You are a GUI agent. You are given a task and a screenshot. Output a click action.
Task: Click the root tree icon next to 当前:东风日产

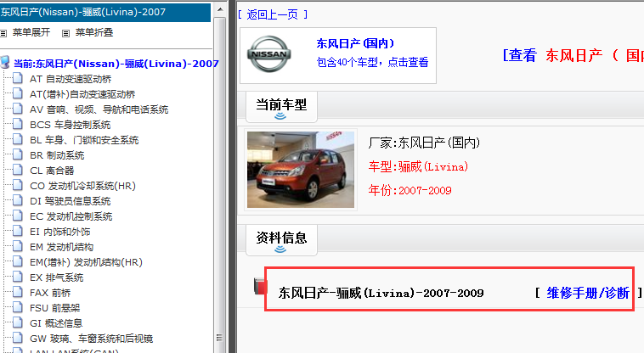pyautogui.click(x=5, y=62)
